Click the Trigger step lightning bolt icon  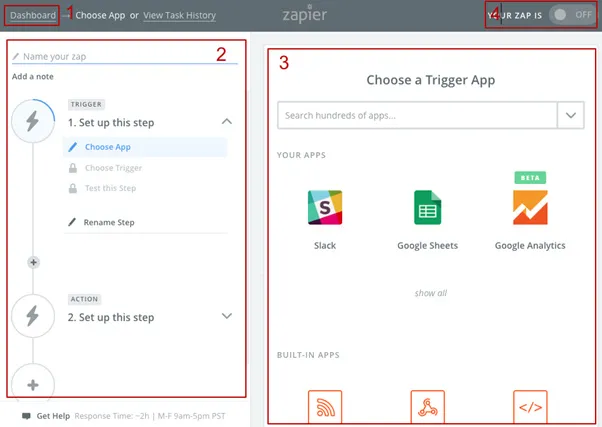click(x=33, y=121)
